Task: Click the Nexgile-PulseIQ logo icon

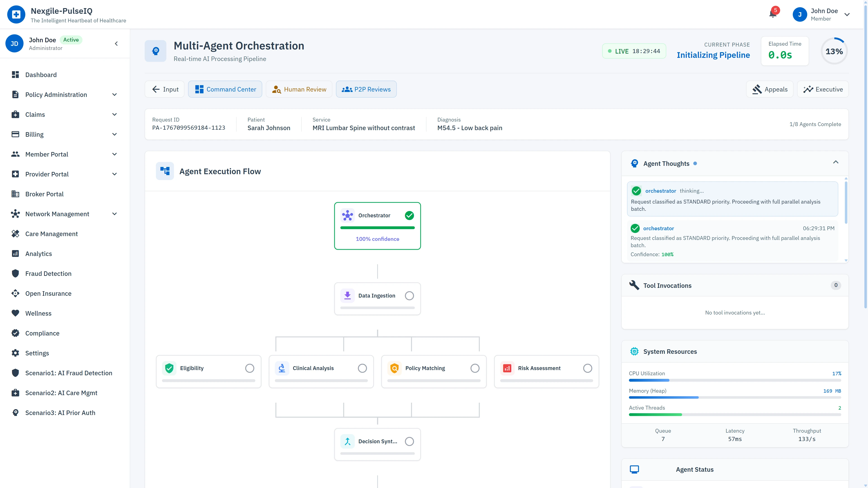Action: point(16,14)
